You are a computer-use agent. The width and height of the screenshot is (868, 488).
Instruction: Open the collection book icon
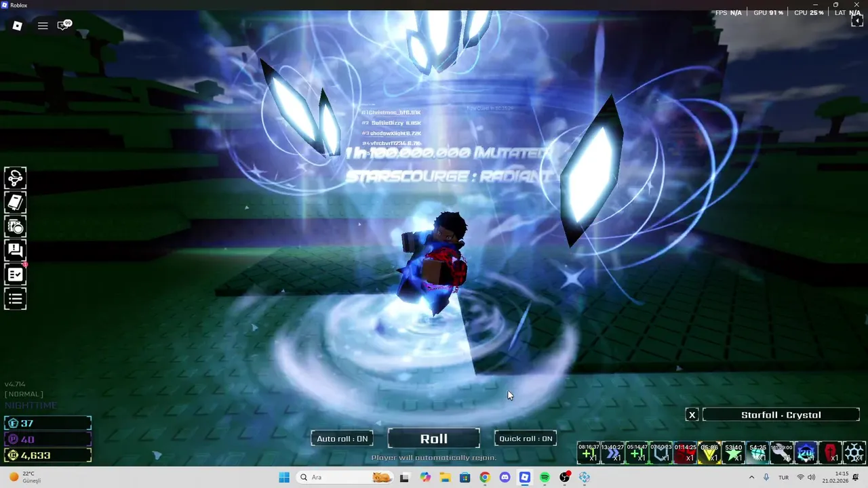[15, 202]
